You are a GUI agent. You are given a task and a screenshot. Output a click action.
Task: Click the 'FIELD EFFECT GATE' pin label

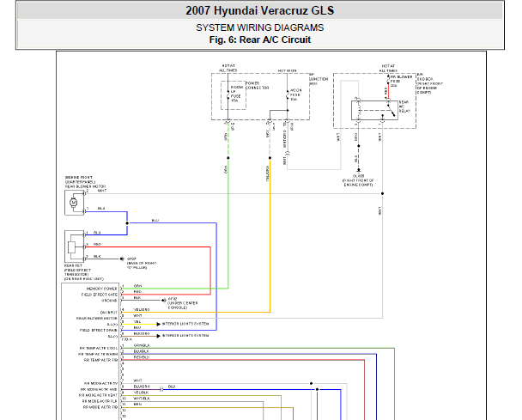coord(100,295)
